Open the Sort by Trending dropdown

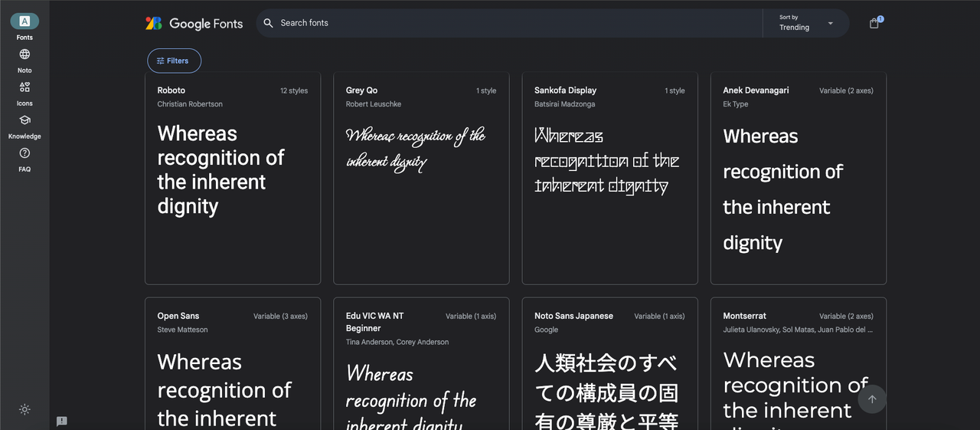click(806, 23)
